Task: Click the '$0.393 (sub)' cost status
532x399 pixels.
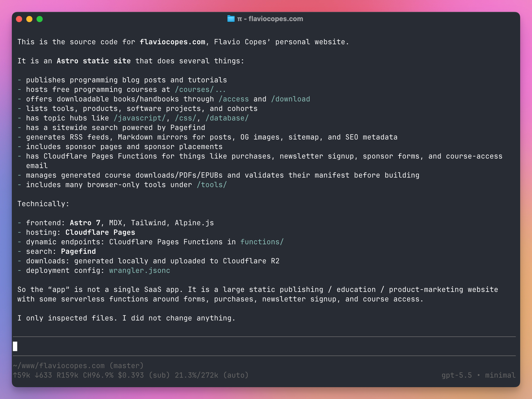Action: point(144,375)
